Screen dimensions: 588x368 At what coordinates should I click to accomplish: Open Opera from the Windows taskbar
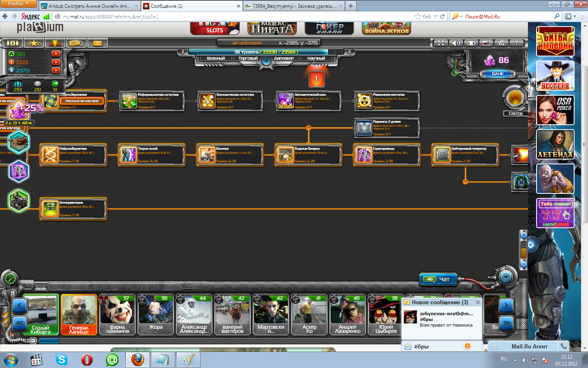coord(87,360)
